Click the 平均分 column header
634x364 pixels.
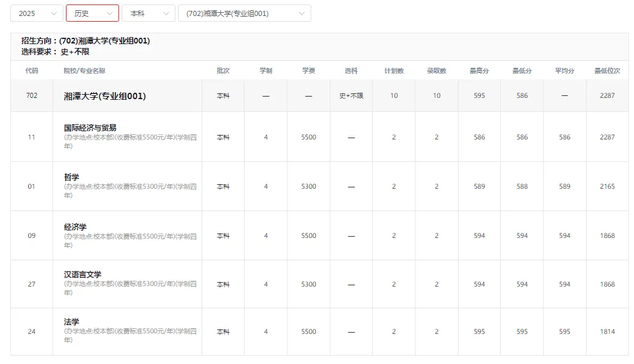click(564, 71)
